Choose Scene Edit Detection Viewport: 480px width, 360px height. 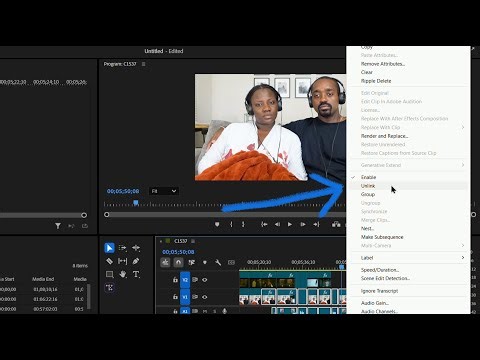[x=407, y=278]
